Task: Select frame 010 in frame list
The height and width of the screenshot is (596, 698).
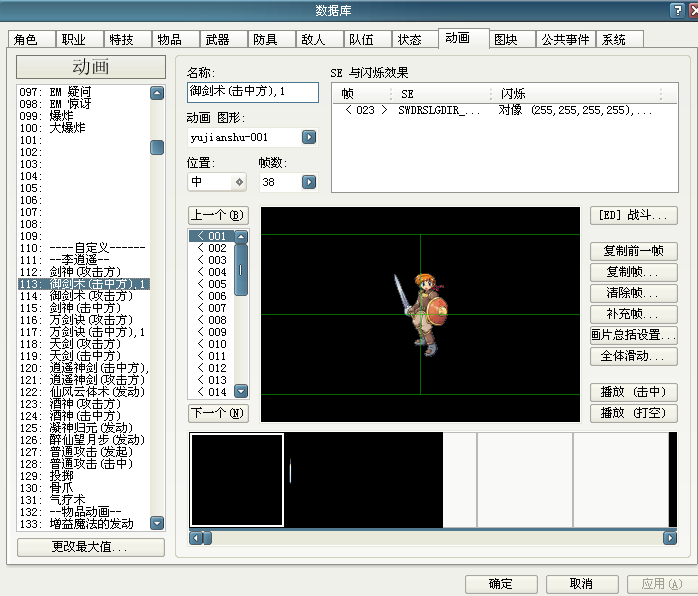Action: pos(212,344)
